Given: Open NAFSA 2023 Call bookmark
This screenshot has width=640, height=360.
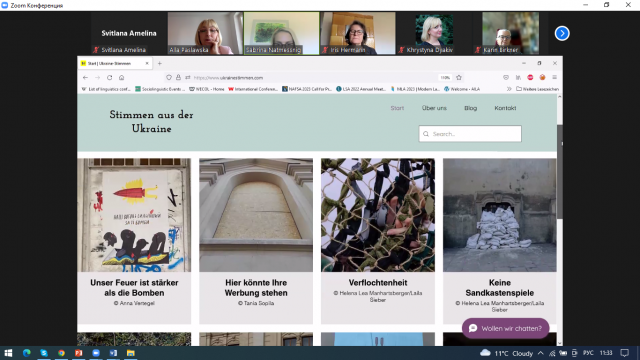Looking at the screenshot, I should click(307, 89).
